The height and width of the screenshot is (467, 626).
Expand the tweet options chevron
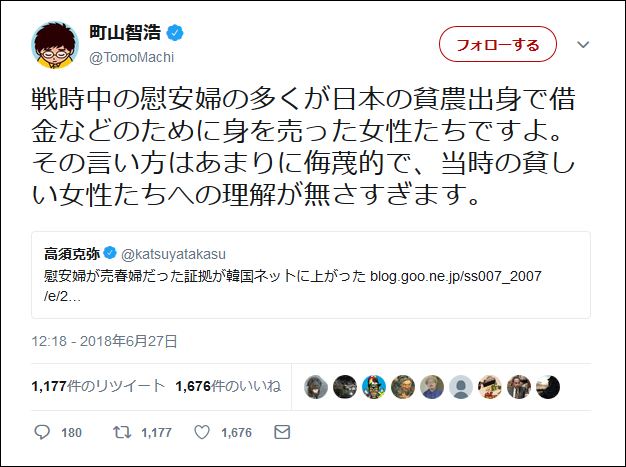pos(583,44)
